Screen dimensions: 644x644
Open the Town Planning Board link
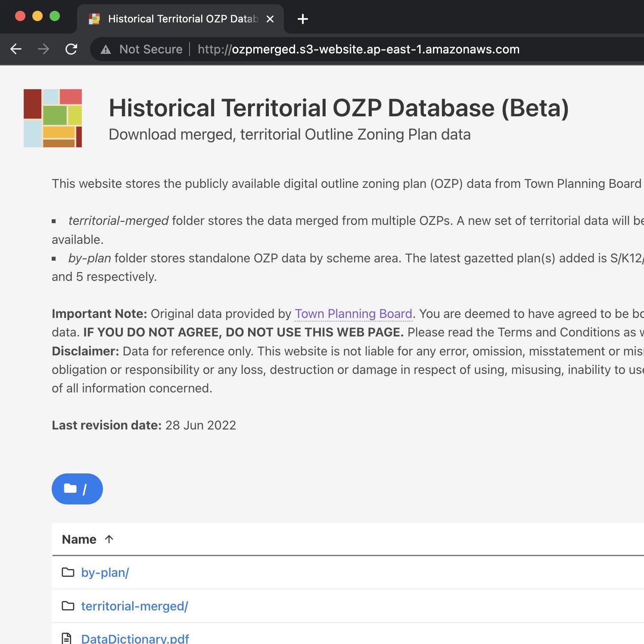coord(353,314)
